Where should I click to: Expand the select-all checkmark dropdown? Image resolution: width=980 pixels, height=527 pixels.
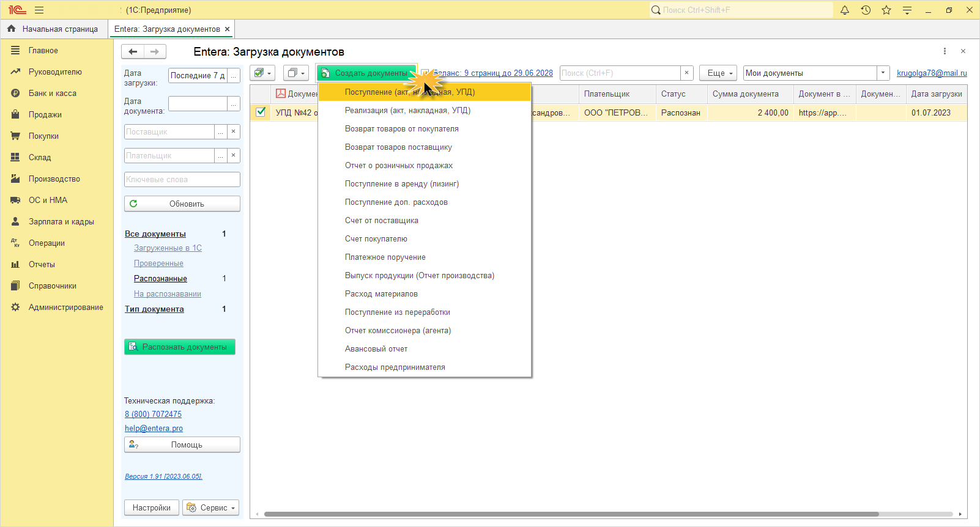coord(262,73)
